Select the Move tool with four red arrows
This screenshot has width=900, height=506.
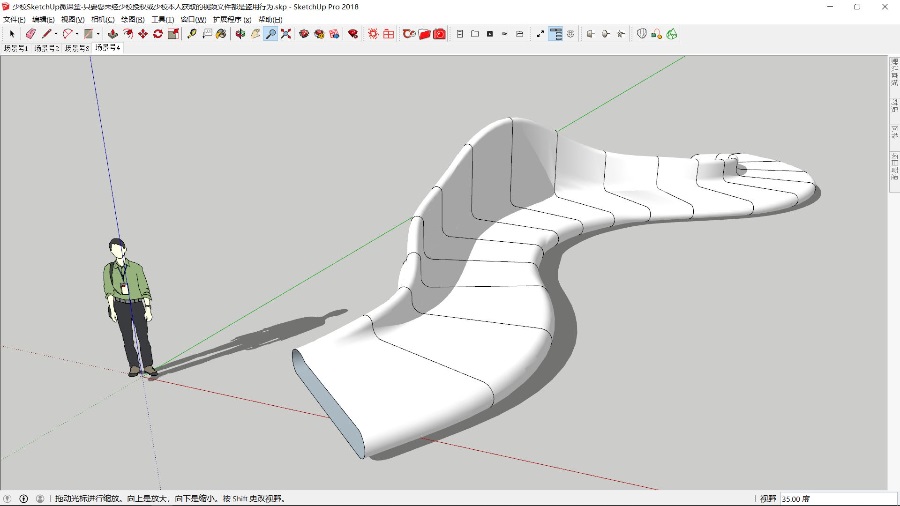(x=142, y=34)
